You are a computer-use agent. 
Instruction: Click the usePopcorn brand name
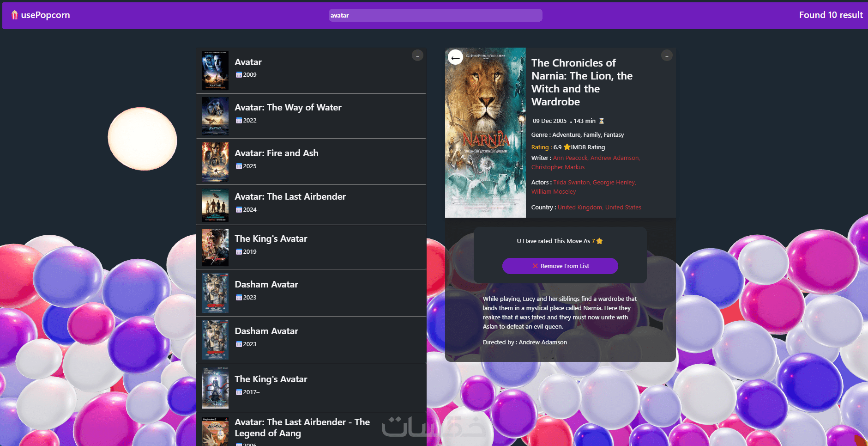coord(45,15)
